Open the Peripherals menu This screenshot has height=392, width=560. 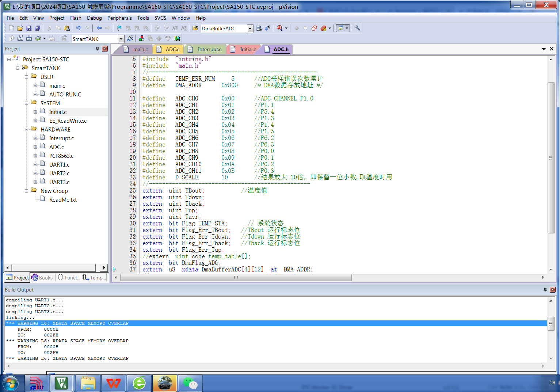tap(119, 18)
